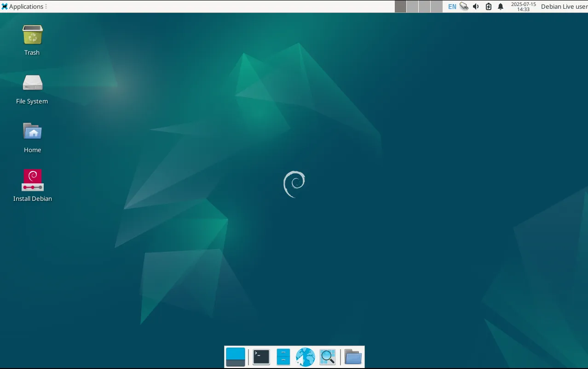Launch the File Manager drawer icon
The height and width of the screenshot is (369, 588).
(x=283, y=357)
